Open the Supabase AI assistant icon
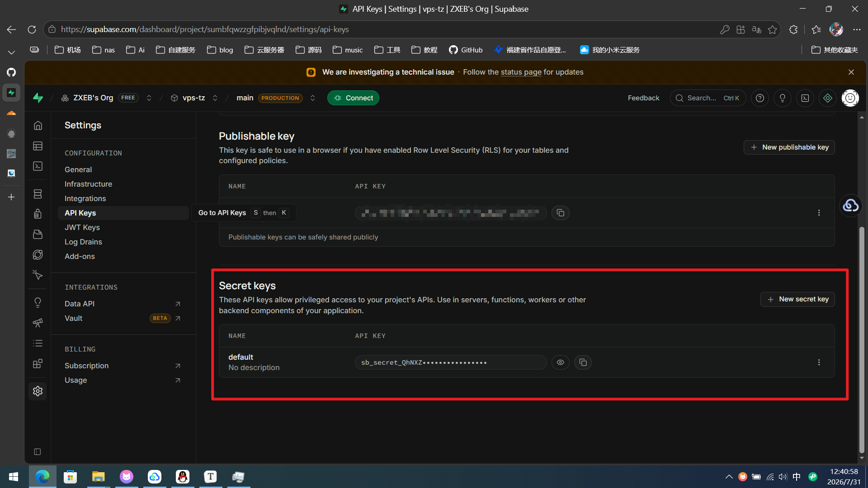 (828, 98)
